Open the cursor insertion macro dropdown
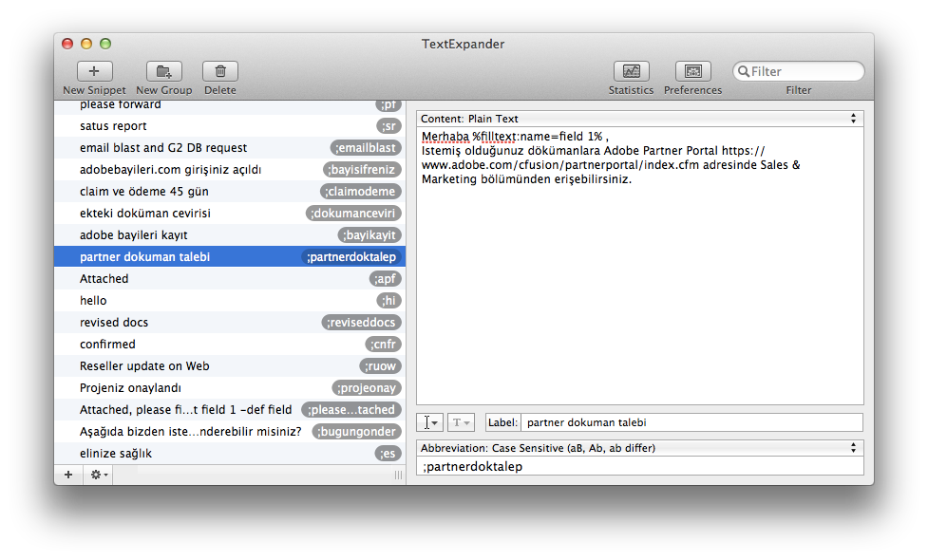This screenshot has height=560, width=928. click(x=429, y=422)
